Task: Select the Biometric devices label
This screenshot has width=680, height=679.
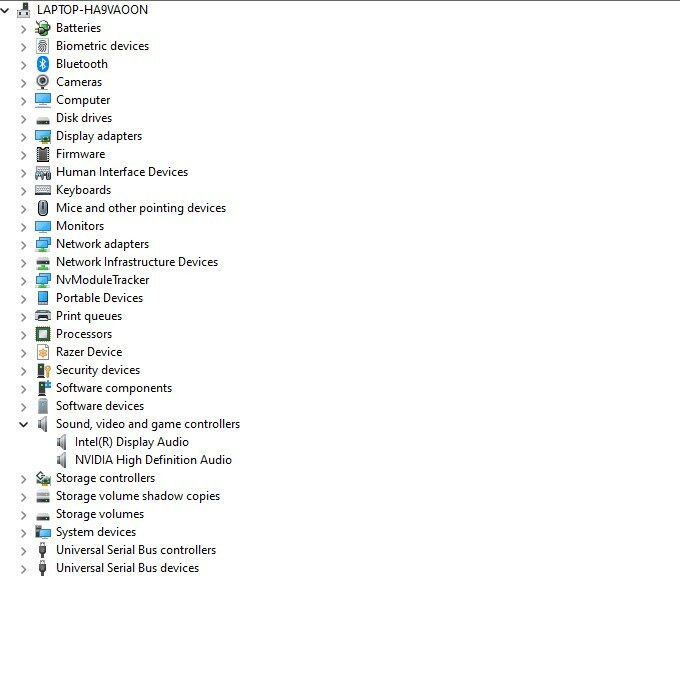Action: [102, 46]
